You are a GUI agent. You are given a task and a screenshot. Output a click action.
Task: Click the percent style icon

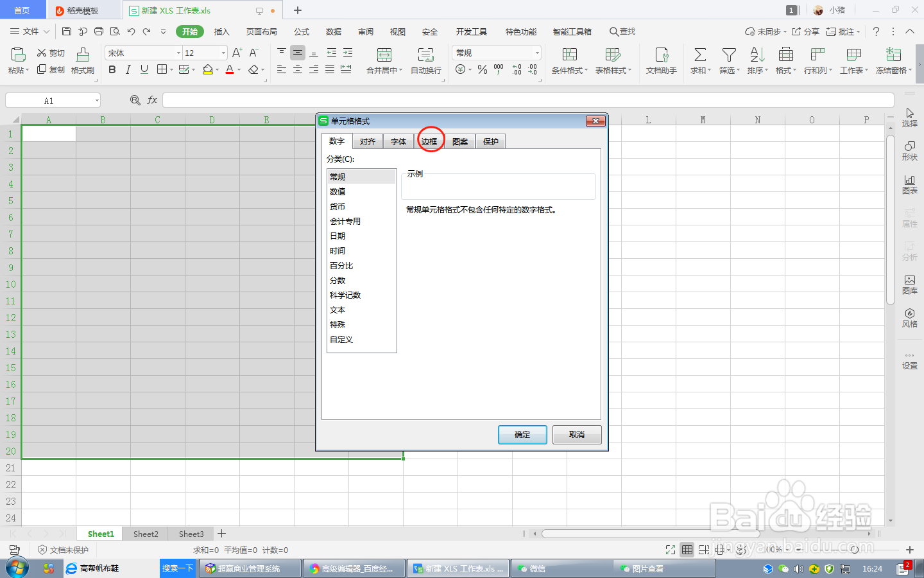click(483, 69)
